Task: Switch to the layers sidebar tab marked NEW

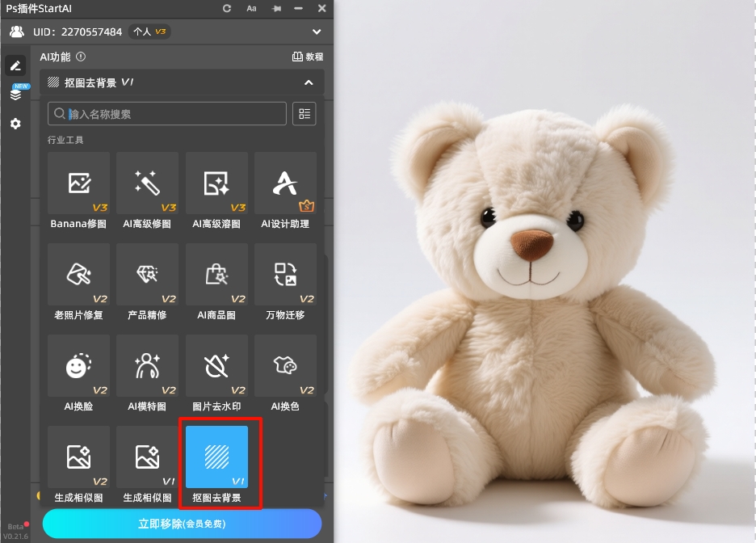Action: [15, 95]
